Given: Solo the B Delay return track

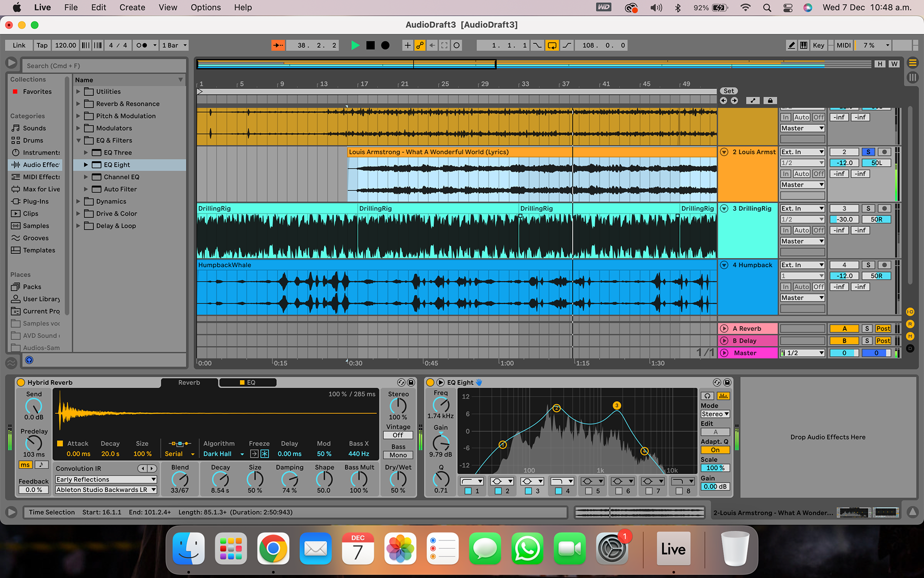Looking at the screenshot, I should tap(867, 341).
